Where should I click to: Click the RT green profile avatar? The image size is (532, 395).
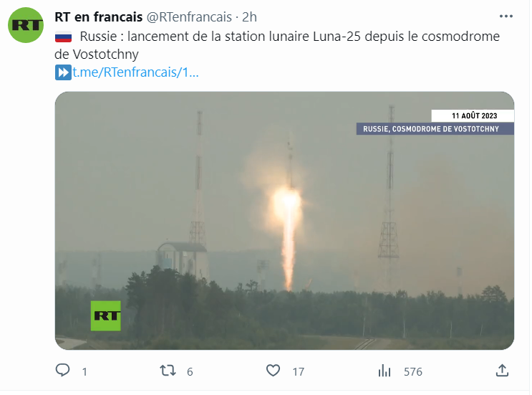(x=26, y=25)
